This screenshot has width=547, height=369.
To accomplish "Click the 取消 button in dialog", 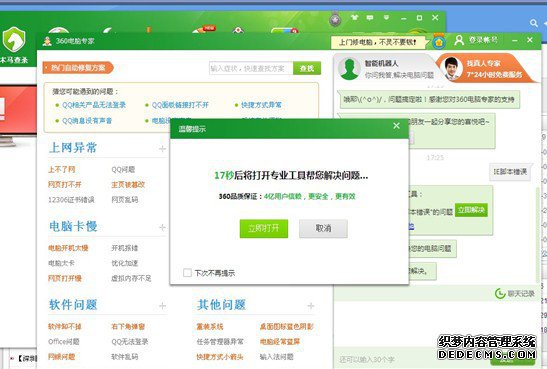I will (323, 228).
